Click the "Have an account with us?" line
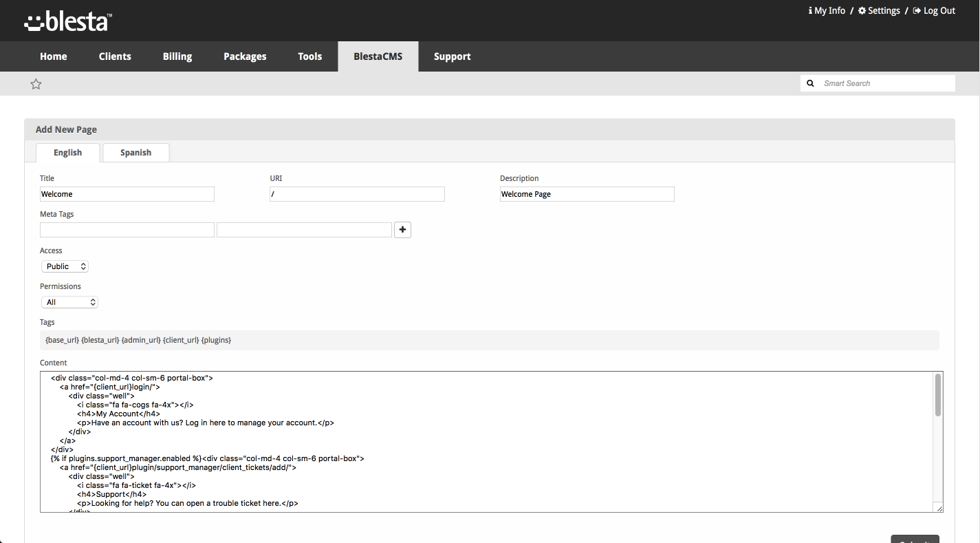Viewport: 980px width, 543px height. point(206,423)
